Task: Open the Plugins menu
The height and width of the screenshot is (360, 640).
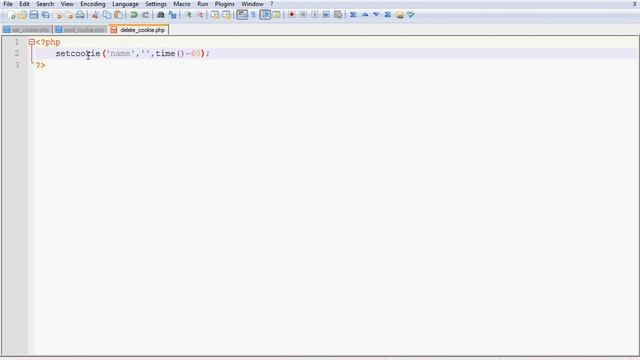Action: (x=224, y=4)
